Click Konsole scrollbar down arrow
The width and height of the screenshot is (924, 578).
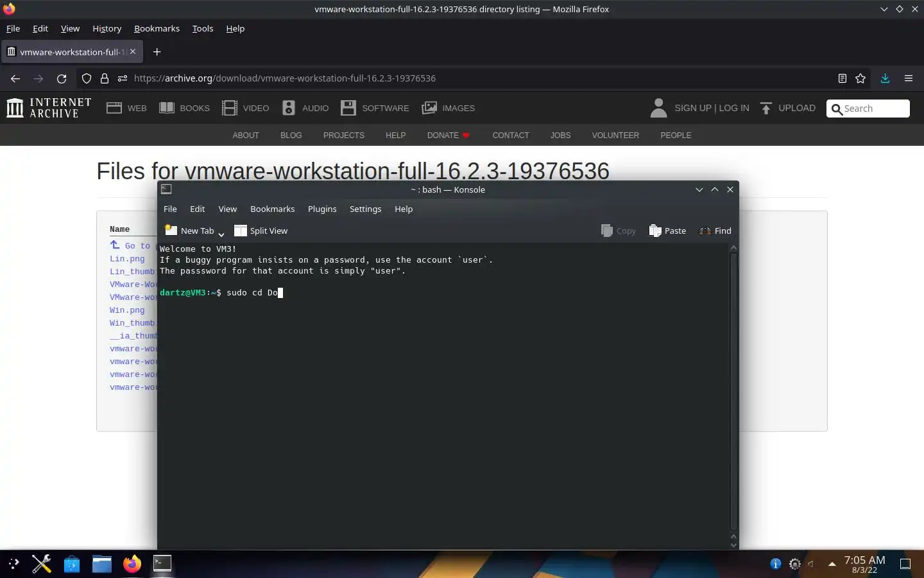(x=733, y=545)
